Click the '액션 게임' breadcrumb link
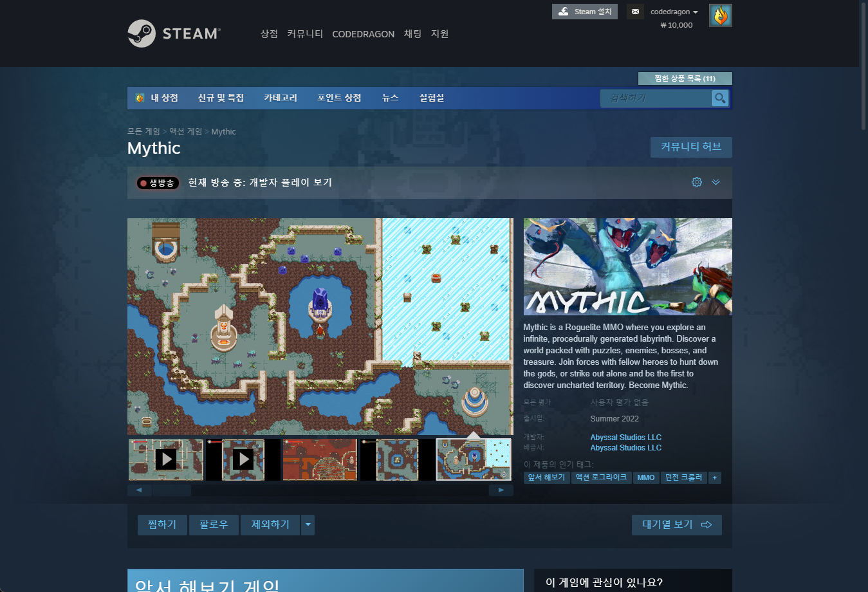This screenshot has height=592, width=868. point(185,131)
